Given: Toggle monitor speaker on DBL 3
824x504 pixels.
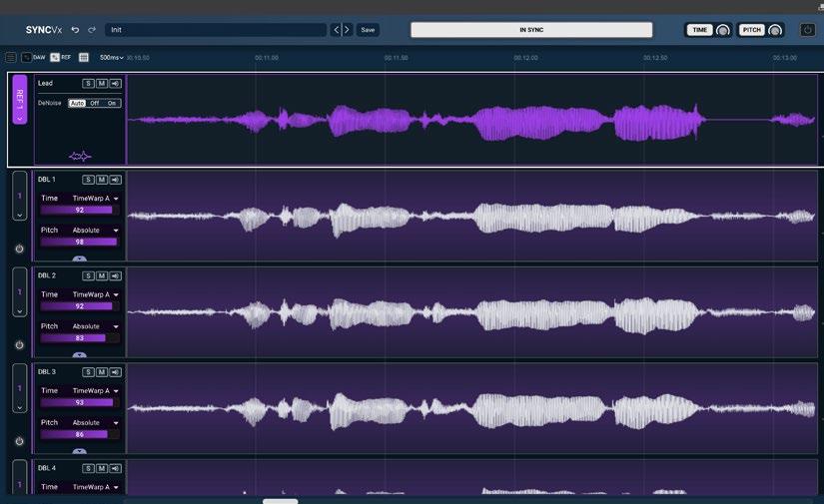Looking at the screenshot, I should (116, 372).
